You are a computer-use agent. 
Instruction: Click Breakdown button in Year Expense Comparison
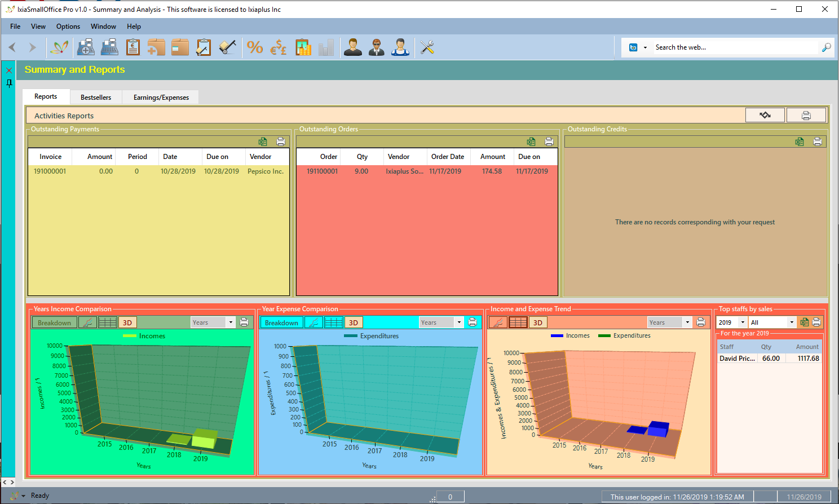281,322
